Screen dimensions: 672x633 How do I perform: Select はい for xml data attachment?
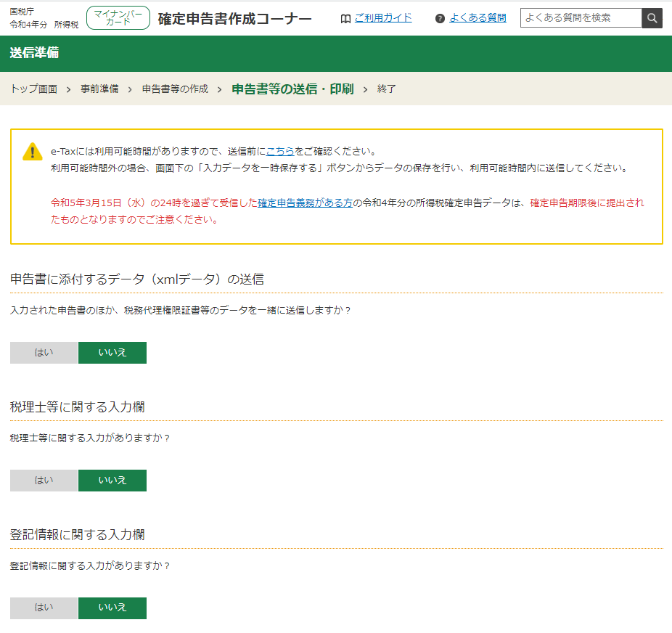44,353
